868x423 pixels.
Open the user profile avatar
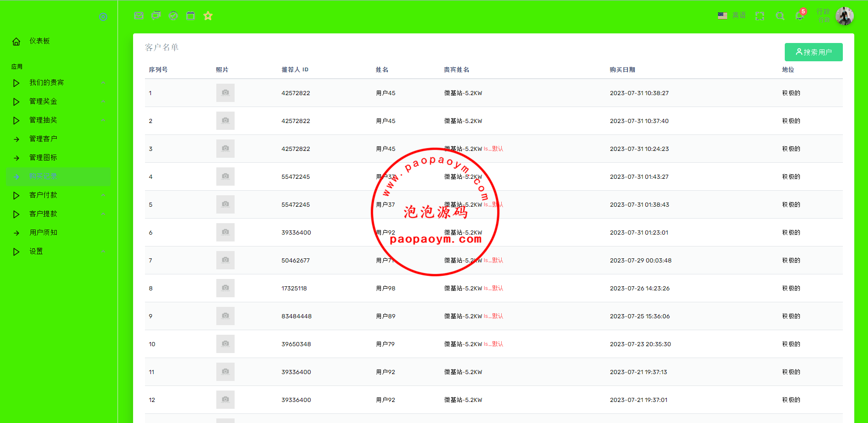pos(844,16)
